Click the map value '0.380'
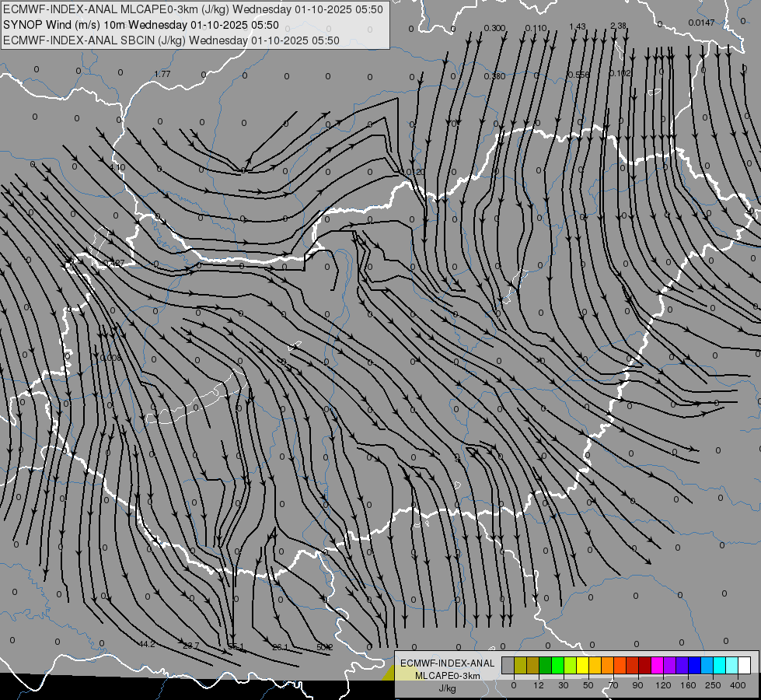This screenshot has height=700, width=761. coord(494,76)
